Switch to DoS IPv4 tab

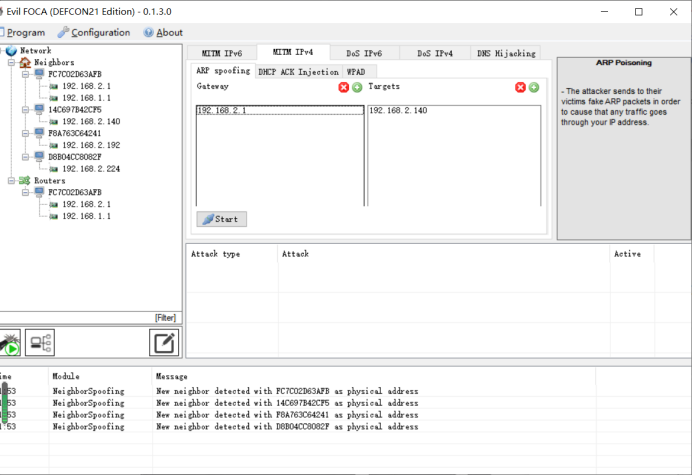click(435, 53)
